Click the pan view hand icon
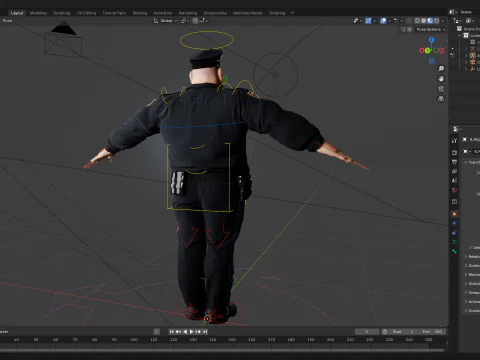Image resolution: width=480 pixels, height=360 pixels. [x=441, y=79]
